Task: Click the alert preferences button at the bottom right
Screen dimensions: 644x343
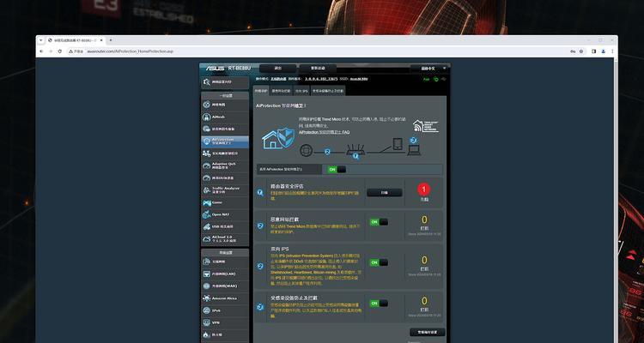Action: (x=427, y=333)
